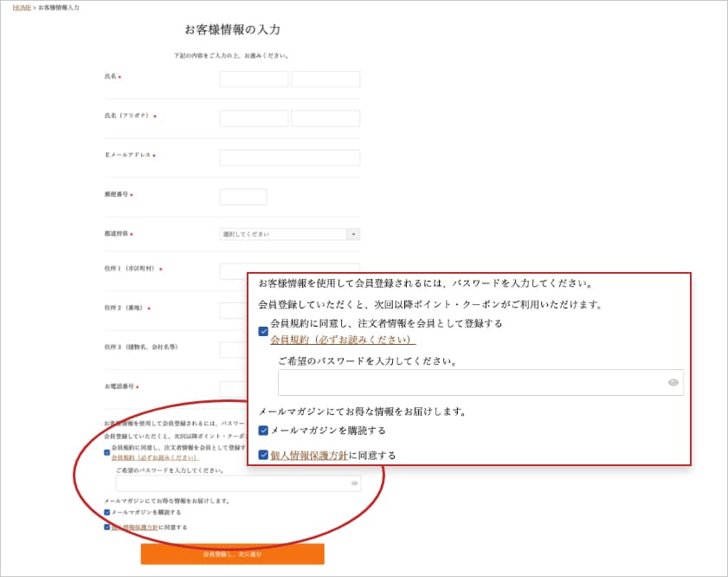Toggle 個人情報保護方針 agreement checkbox in enlarged callout
Screen dimensions: 728x577
[x=263, y=455]
